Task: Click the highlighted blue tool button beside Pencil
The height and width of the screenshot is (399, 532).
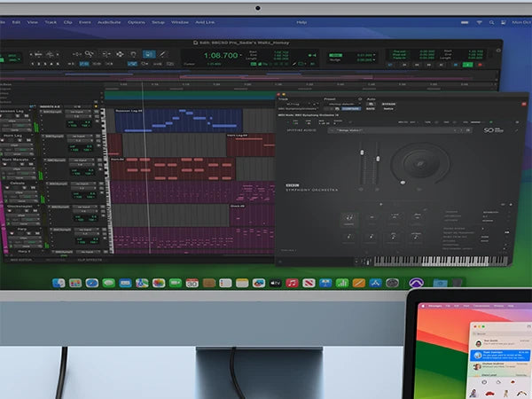Action: click(x=149, y=54)
